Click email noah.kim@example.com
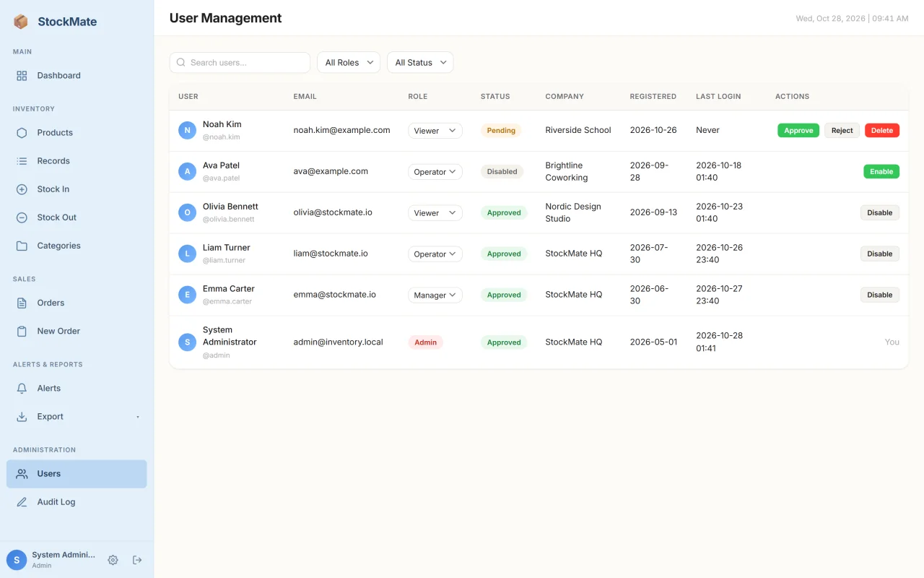 pos(341,130)
